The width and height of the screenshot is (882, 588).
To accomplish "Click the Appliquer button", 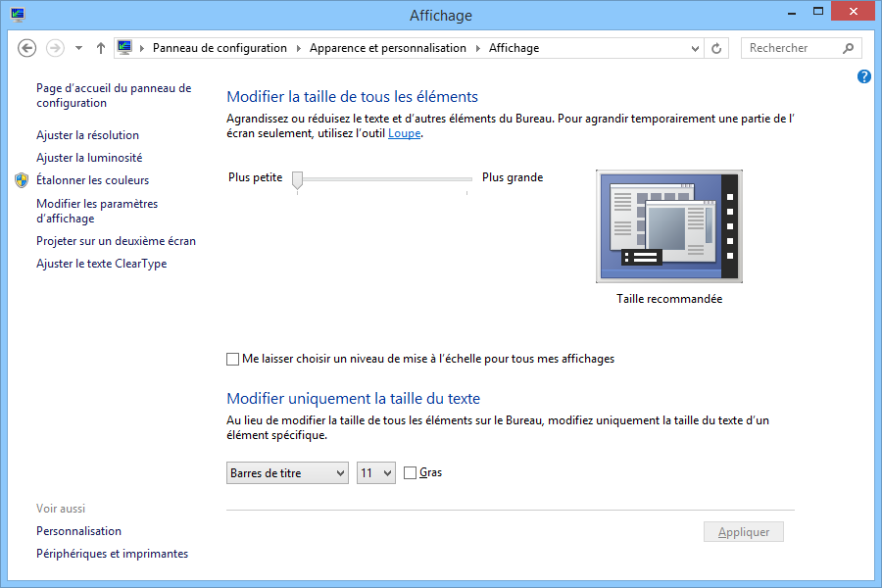I will pos(744,532).
